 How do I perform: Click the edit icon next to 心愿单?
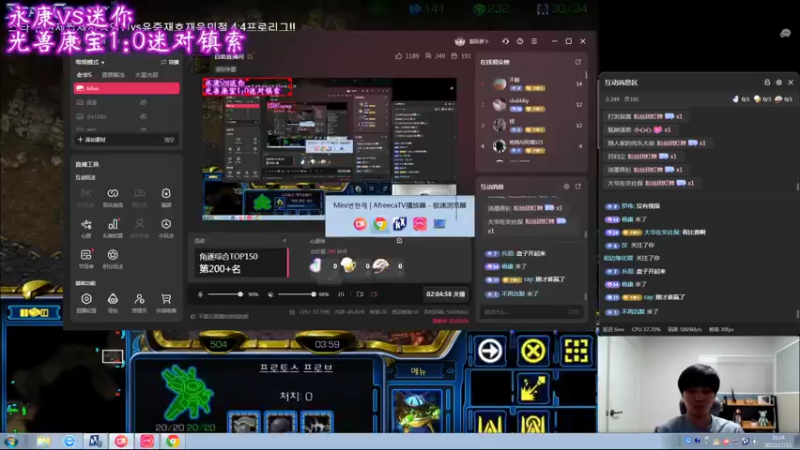pyautogui.click(x=399, y=240)
